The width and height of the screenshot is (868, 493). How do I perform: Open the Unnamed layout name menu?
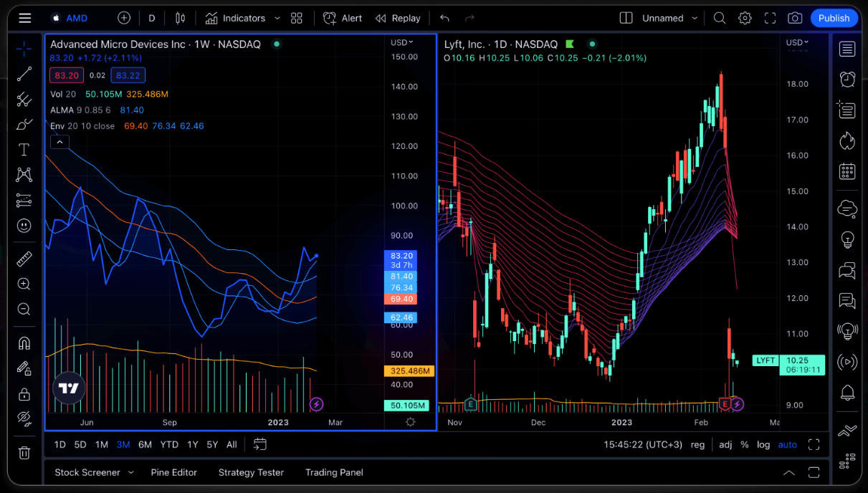[x=662, y=18]
